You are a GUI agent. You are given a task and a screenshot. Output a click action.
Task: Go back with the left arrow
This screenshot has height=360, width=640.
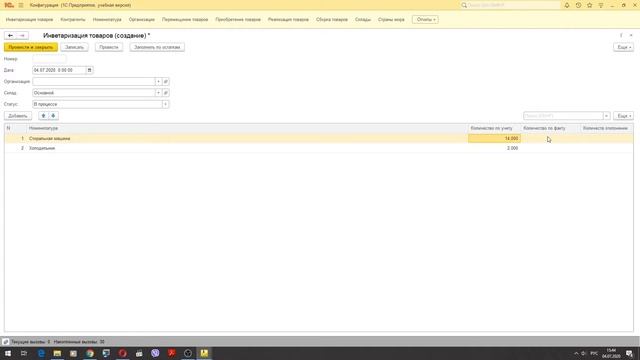10,36
